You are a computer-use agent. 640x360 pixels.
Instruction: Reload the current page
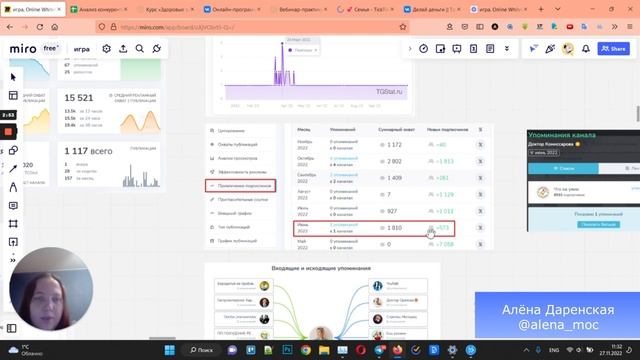(40, 27)
